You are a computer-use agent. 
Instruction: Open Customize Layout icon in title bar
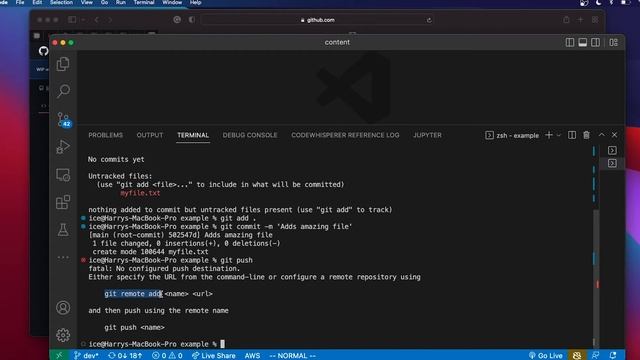613,42
